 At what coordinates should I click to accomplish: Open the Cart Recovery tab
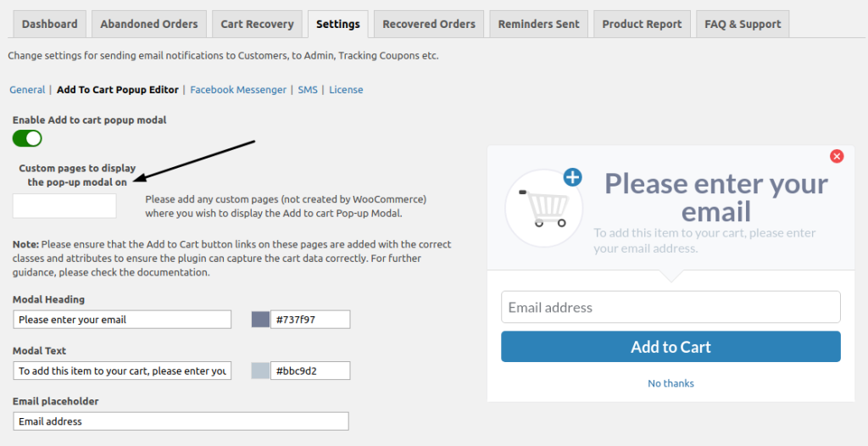coord(257,25)
